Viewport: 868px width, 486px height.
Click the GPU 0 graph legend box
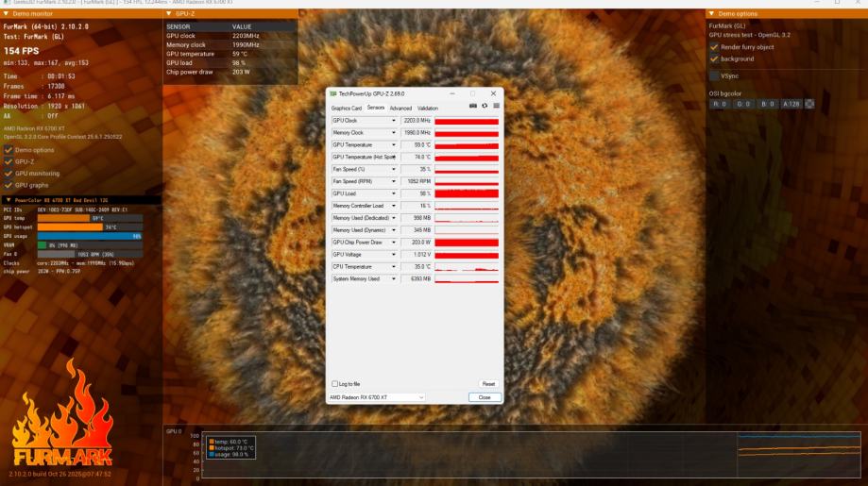[230, 448]
